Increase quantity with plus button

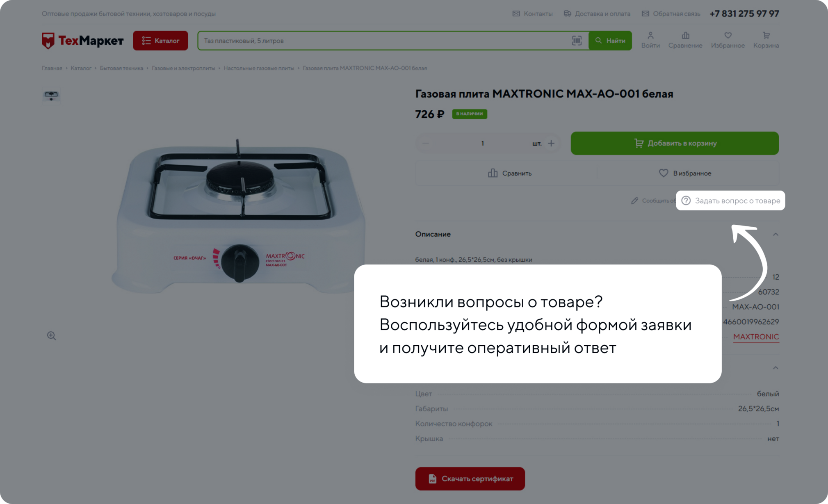[551, 143]
